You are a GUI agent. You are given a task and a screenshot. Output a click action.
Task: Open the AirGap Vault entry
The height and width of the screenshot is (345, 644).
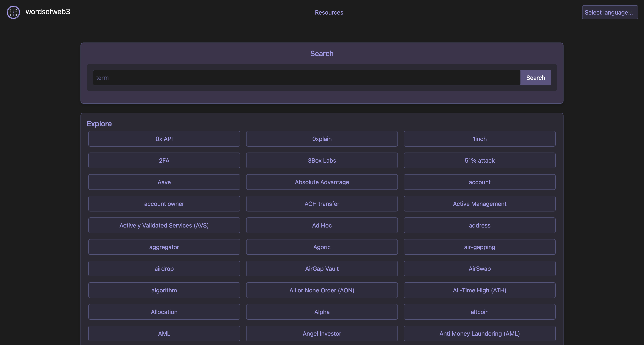322,268
